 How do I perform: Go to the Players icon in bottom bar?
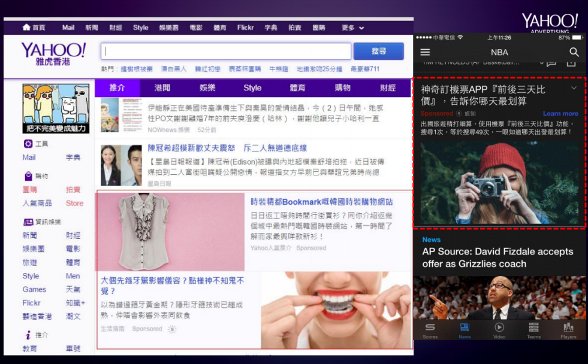pos(568,328)
